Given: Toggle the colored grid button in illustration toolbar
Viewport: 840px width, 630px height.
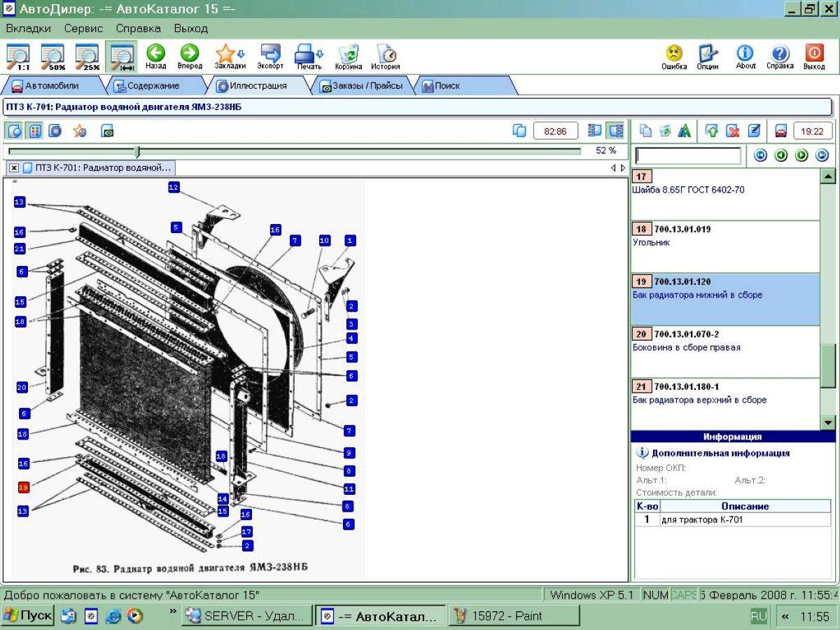Looking at the screenshot, I should pyautogui.click(x=34, y=131).
